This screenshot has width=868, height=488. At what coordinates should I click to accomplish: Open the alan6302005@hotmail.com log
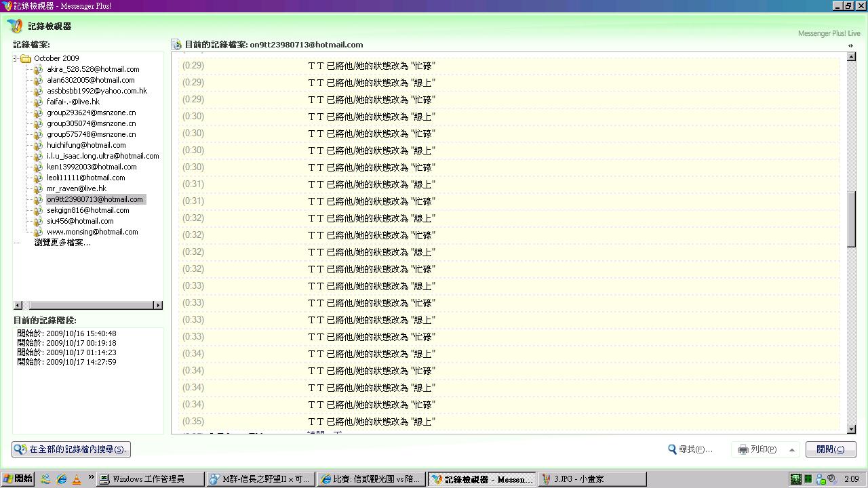click(x=91, y=80)
